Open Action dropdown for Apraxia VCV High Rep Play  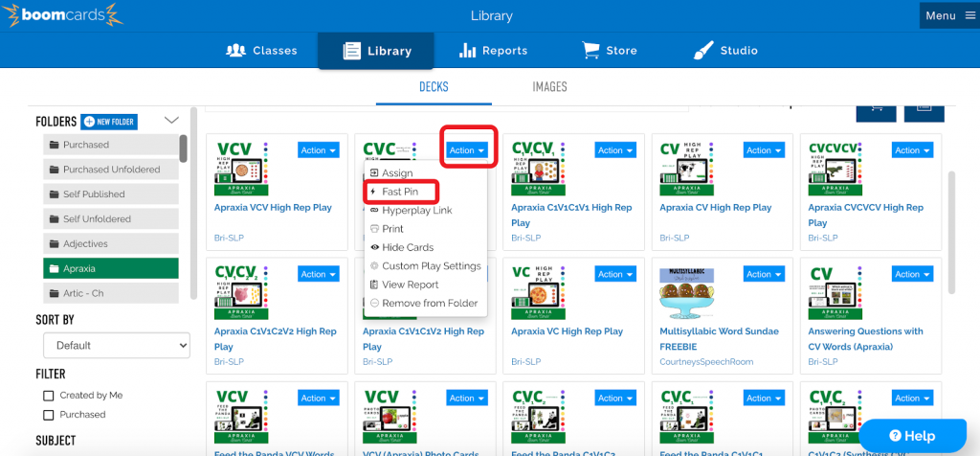click(x=319, y=150)
